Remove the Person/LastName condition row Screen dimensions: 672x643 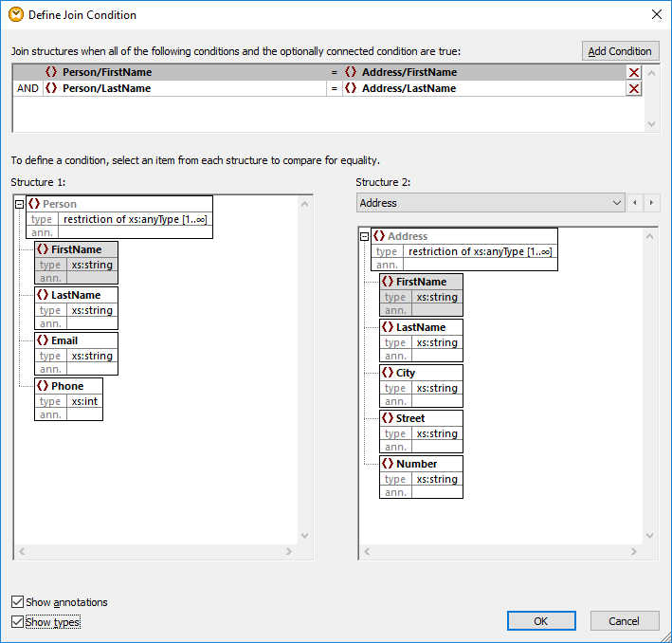(634, 88)
